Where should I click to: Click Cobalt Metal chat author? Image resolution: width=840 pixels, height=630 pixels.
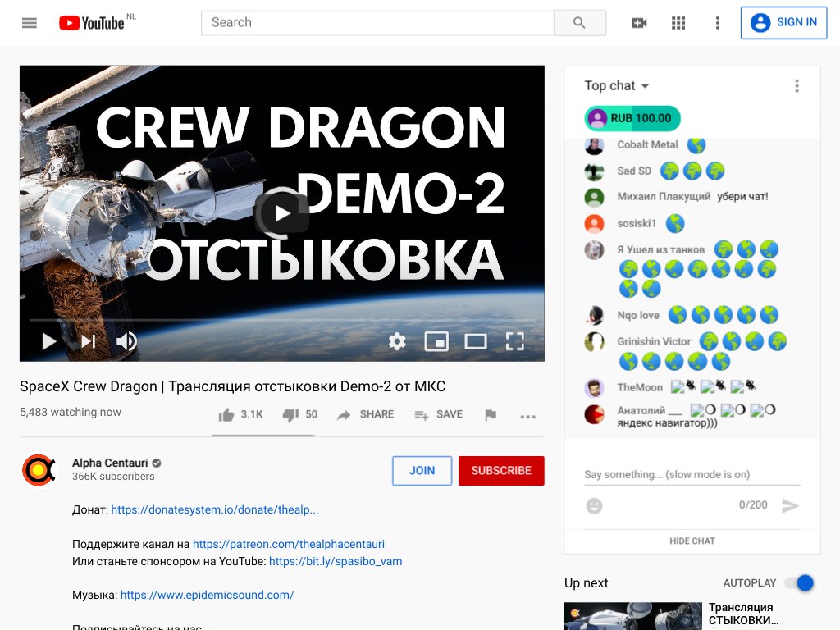coord(647,144)
